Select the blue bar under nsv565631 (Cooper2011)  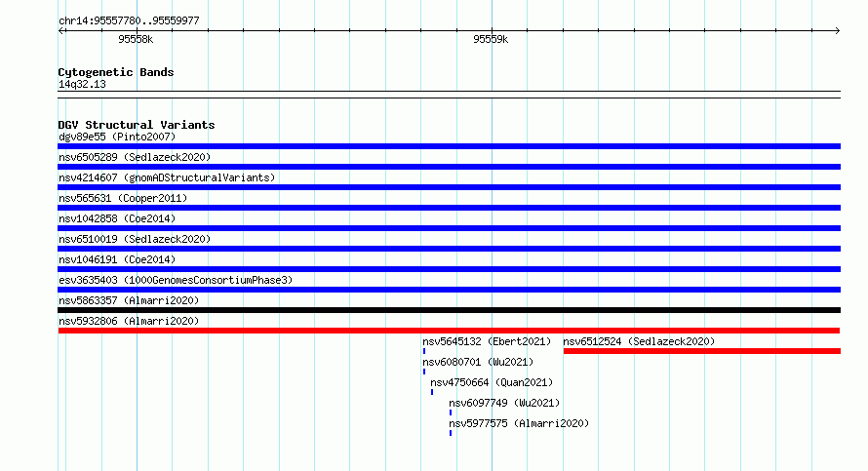[449, 208]
